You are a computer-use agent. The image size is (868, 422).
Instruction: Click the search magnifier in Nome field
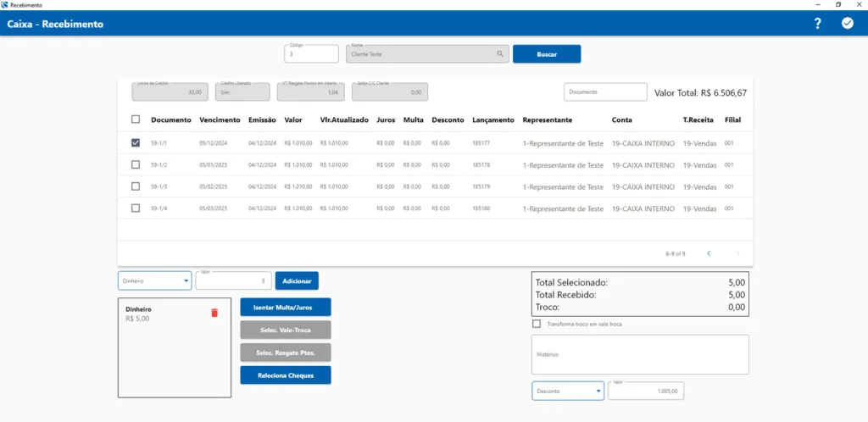click(500, 54)
